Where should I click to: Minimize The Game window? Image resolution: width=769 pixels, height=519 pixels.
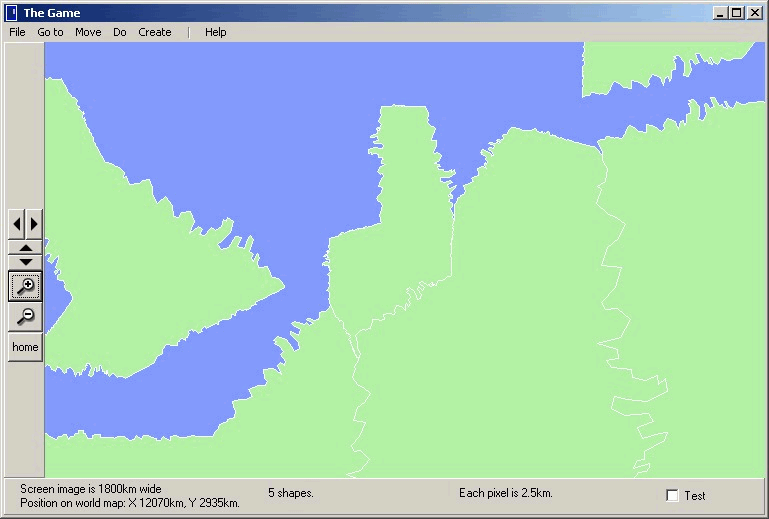coord(721,13)
